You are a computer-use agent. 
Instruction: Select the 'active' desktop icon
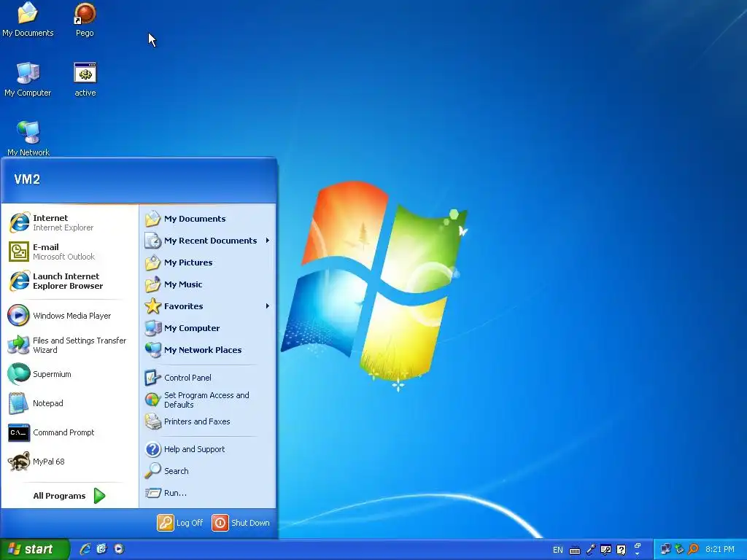coord(85,79)
